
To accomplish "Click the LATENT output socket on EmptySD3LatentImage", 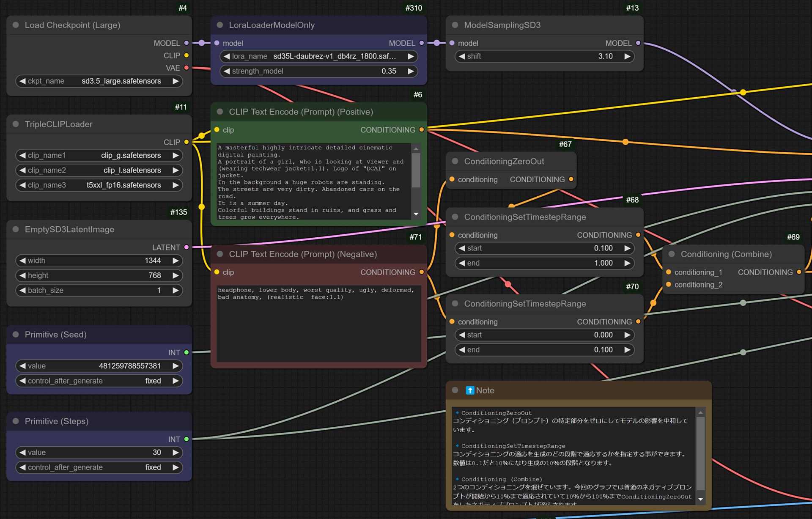I will pos(187,247).
